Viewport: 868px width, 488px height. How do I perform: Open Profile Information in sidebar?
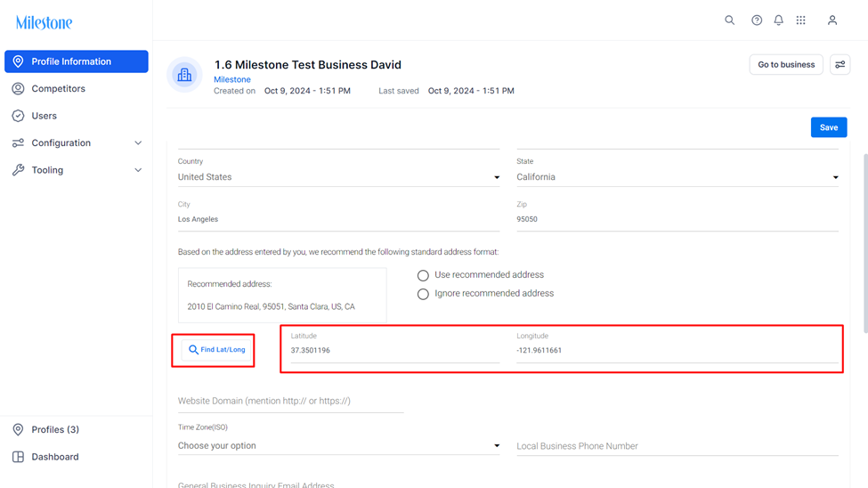click(x=77, y=61)
